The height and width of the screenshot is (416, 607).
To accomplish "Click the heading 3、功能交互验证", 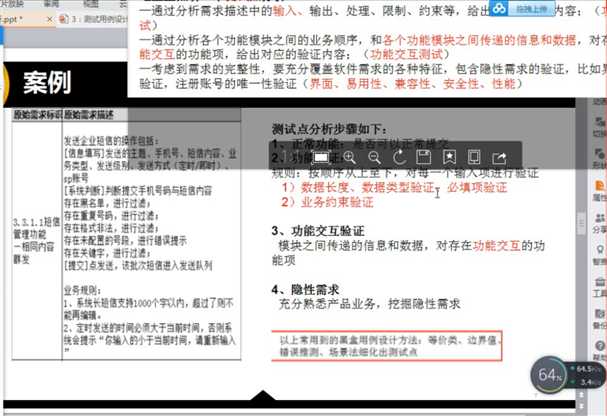I will click(318, 231).
